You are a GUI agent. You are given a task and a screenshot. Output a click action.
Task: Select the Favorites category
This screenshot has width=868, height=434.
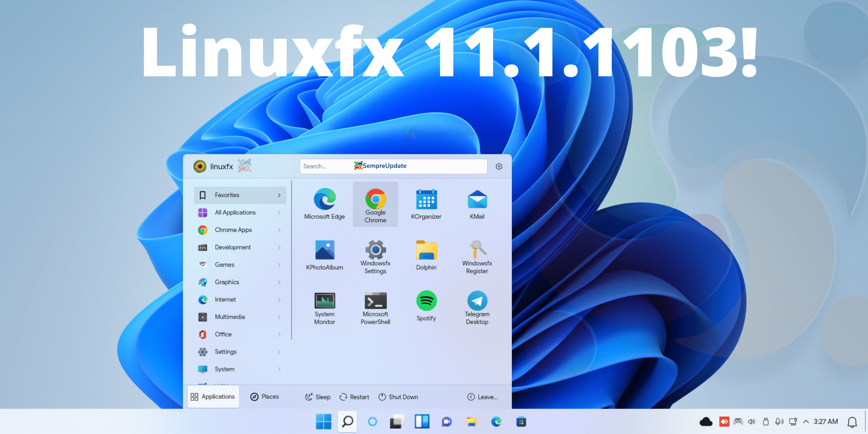click(x=240, y=195)
